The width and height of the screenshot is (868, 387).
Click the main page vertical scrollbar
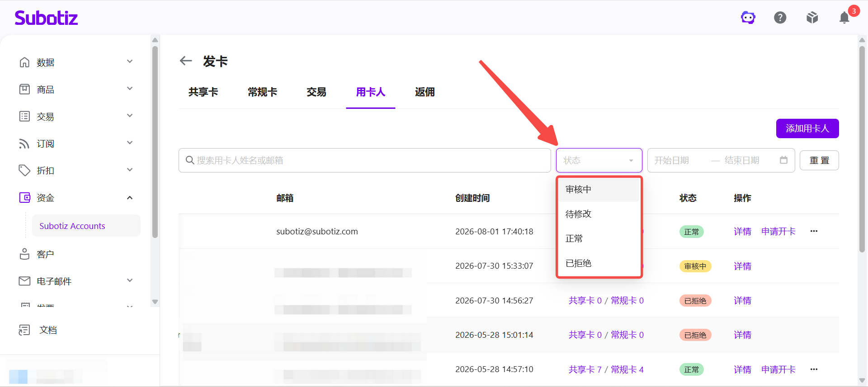coord(862,149)
